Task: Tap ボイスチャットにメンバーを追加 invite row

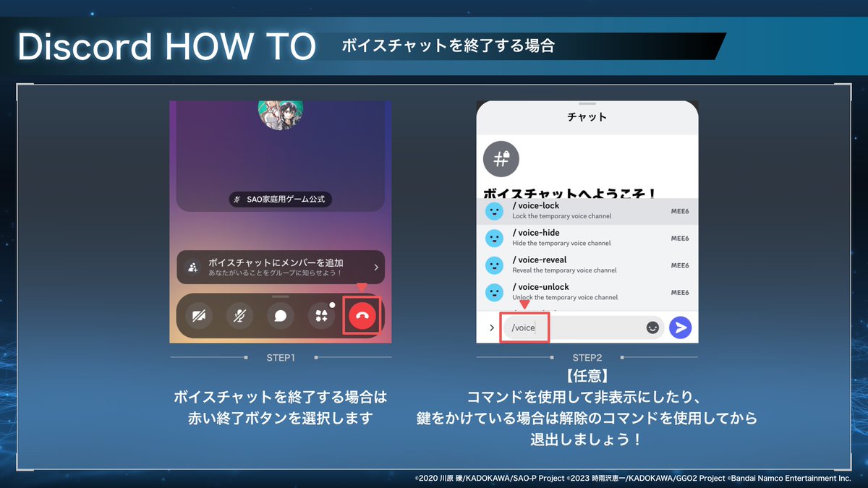Action: click(281, 267)
